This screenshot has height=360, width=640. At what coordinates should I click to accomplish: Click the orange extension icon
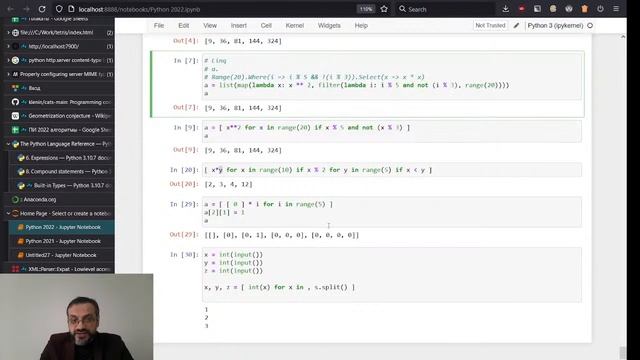pyautogui.click(x=584, y=9)
